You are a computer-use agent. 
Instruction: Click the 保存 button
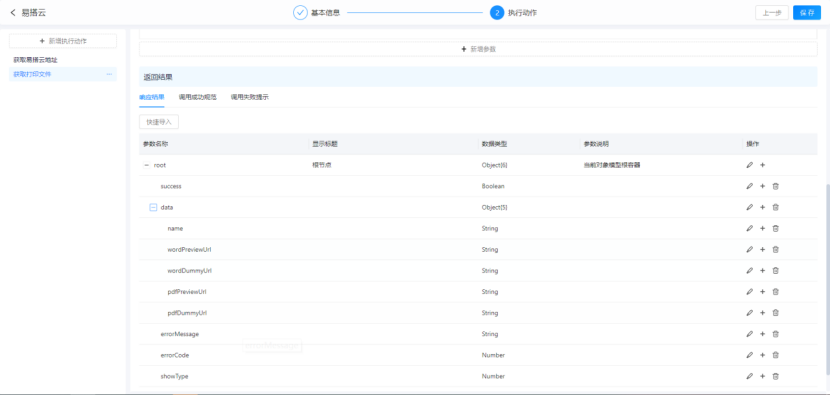(807, 13)
